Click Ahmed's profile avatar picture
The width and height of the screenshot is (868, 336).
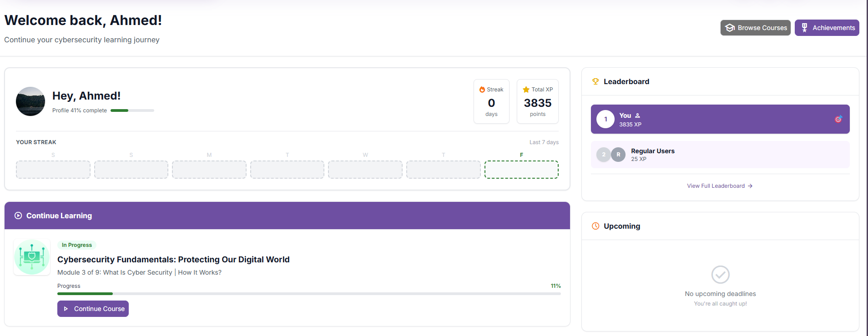[30, 101]
